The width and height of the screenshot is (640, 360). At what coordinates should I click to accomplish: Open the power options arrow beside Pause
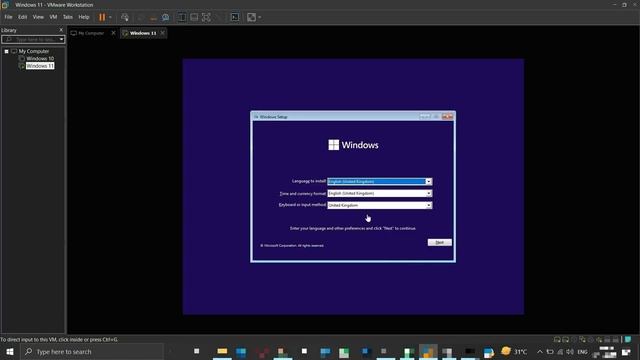click(x=110, y=17)
